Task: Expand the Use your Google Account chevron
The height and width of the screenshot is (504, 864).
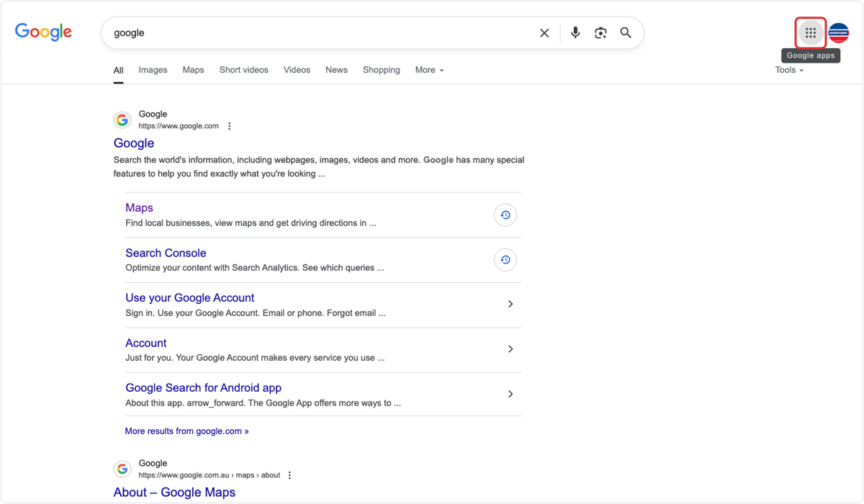Action: pos(510,304)
